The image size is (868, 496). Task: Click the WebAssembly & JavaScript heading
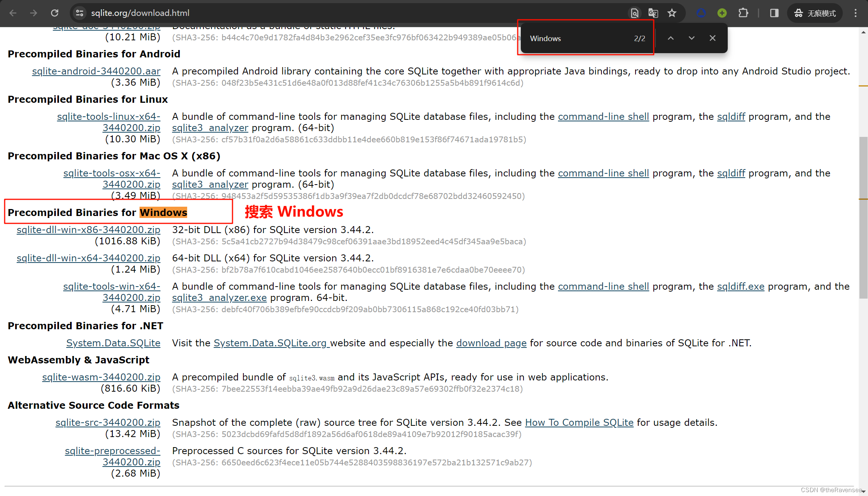pyautogui.click(x=78, y=360)
